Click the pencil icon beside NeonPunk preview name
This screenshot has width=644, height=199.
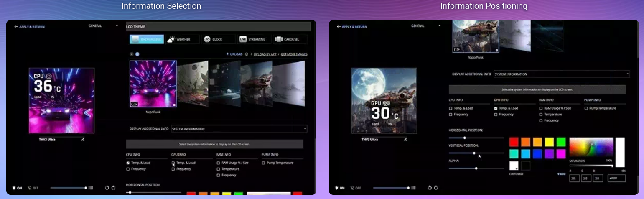point(83,140)
